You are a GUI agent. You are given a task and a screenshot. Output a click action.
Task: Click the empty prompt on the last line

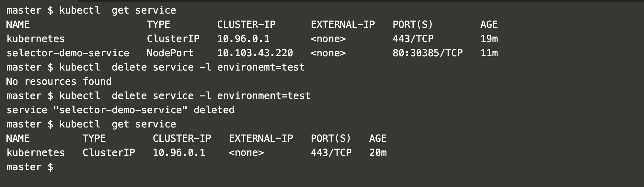(x=30, y=167)
